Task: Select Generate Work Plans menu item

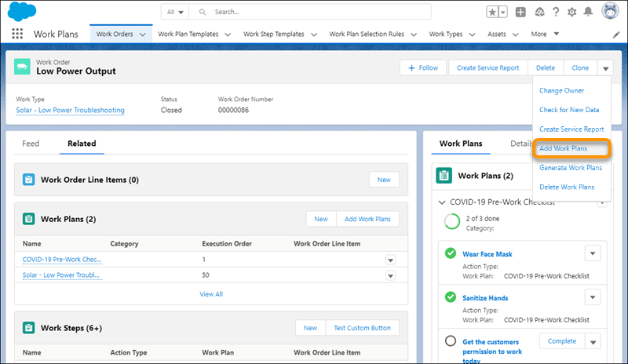Action: pos(571,168)
